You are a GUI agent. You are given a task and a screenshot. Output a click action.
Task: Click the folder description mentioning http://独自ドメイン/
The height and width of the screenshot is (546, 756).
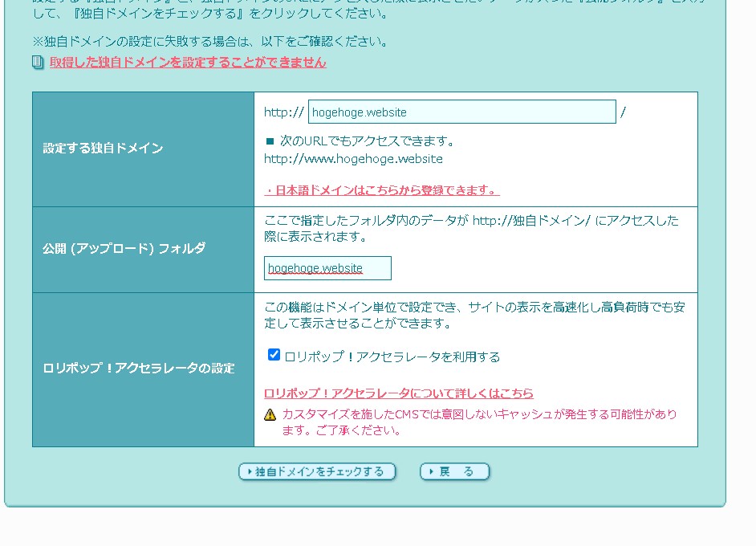[471, 228]
